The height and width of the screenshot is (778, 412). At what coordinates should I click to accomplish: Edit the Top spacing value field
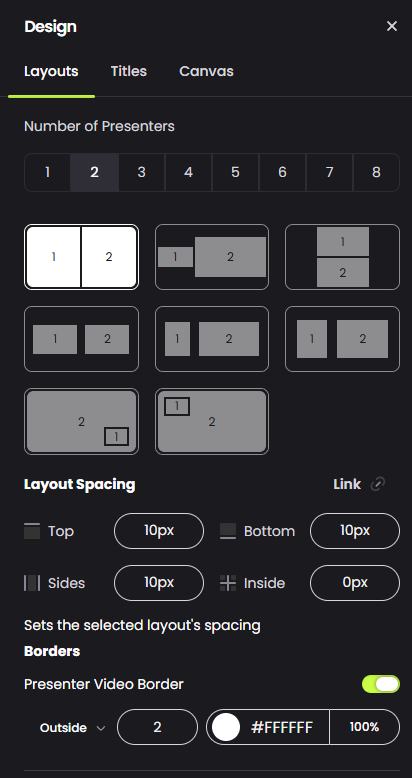(159, 531)
